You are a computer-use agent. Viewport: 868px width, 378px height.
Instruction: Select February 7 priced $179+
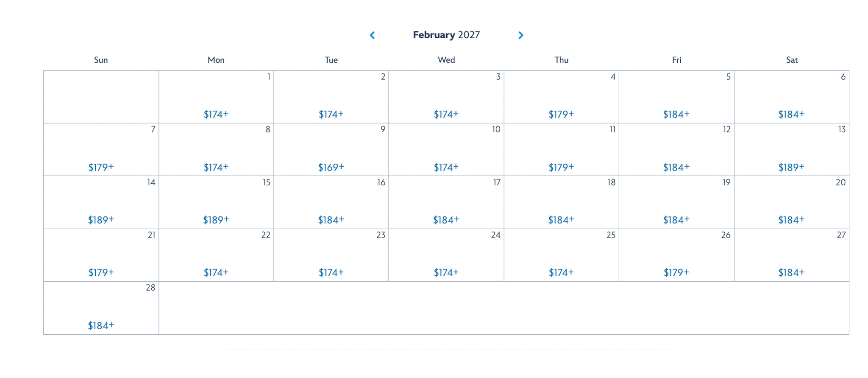(101, 167)
